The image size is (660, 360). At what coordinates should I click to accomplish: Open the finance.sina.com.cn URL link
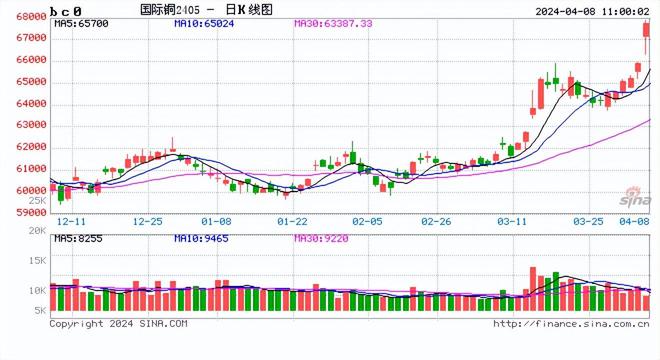571,324
